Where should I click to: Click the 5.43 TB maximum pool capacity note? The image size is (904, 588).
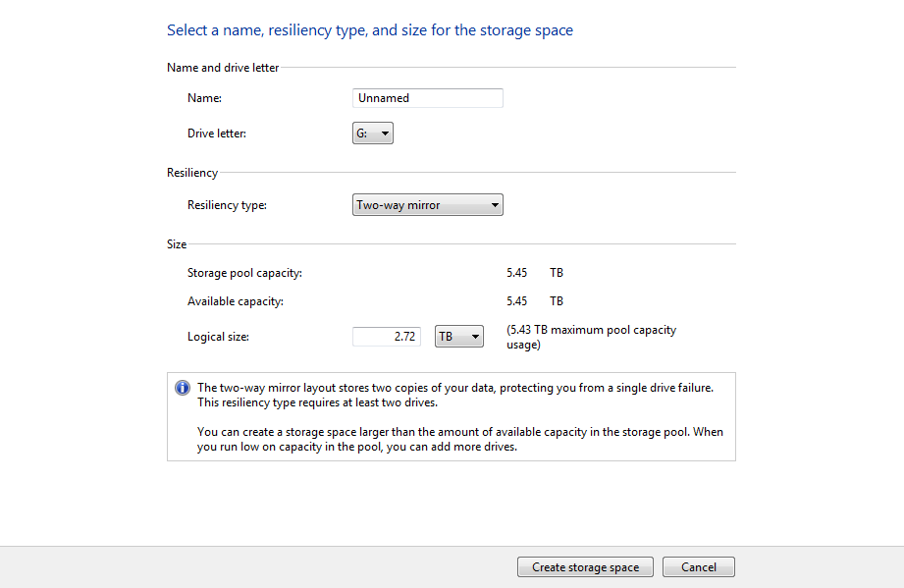(x=591, y=338)
